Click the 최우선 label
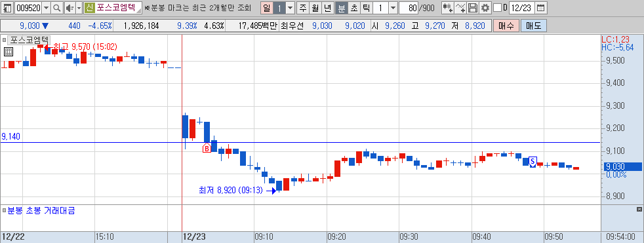This screenshot has width=644, height=243. 292,26
